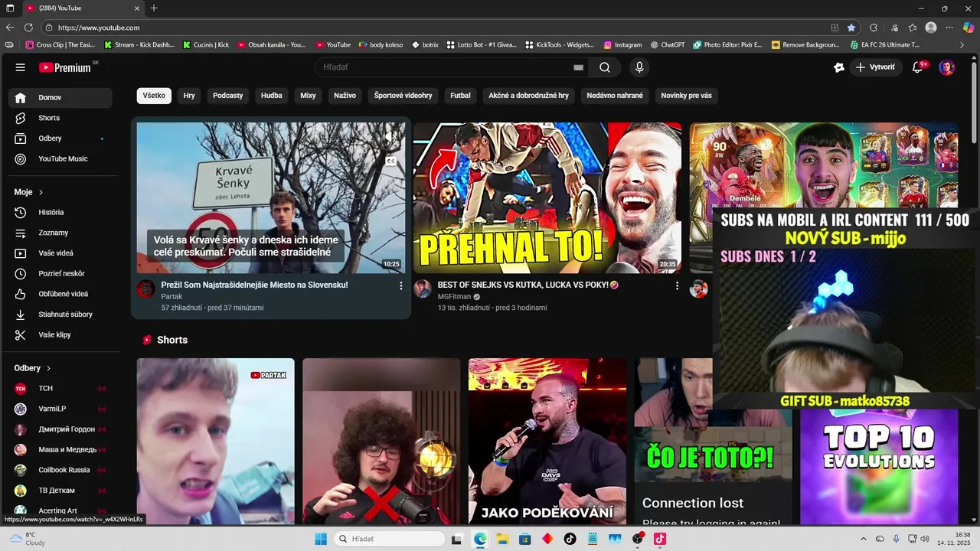Select the Podcasty filter chip
980x551 pixels.
(x=228, y=96)
